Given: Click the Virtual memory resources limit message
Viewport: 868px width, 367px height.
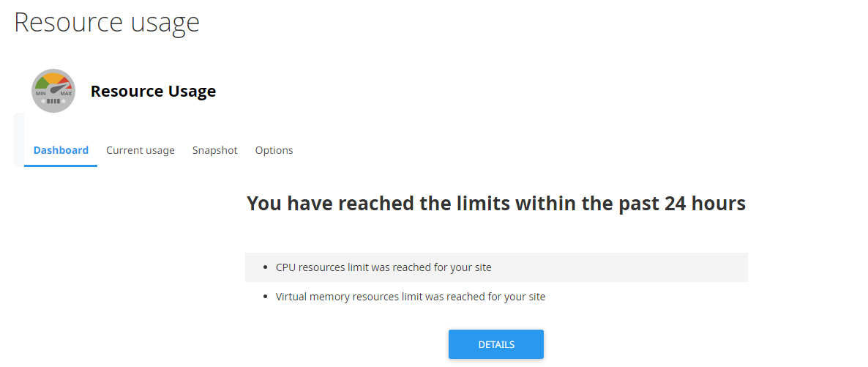Looking at the screenshot, I should 411,297.
